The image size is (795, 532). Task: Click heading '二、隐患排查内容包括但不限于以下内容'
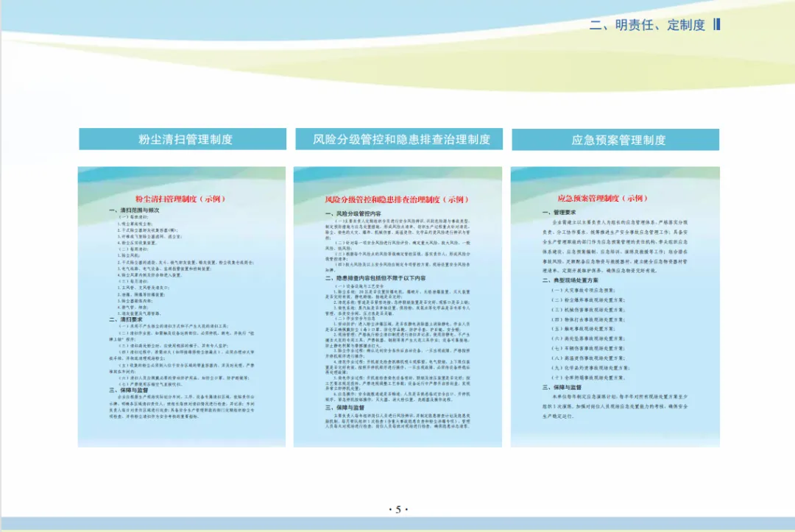[x=375, y=278]
